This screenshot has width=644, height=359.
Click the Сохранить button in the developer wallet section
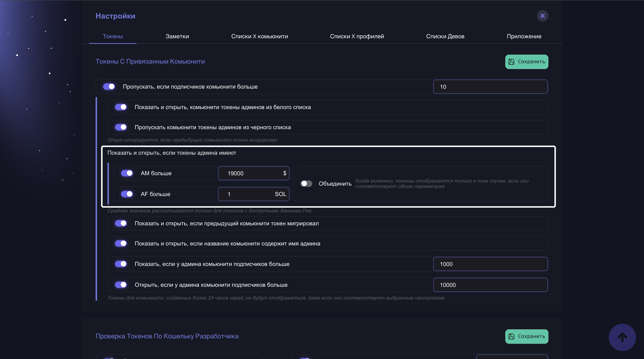(x=526, y=336)
